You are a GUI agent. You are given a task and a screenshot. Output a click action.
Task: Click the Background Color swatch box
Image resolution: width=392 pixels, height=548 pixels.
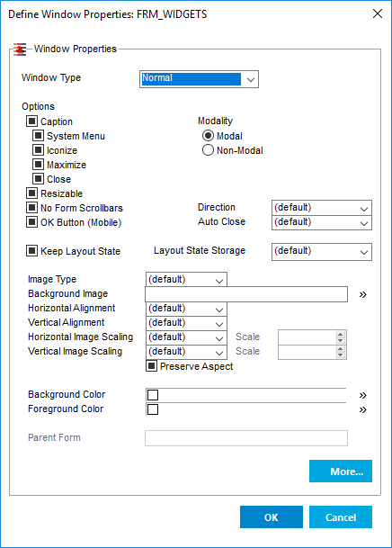click(x=153, y=395)
